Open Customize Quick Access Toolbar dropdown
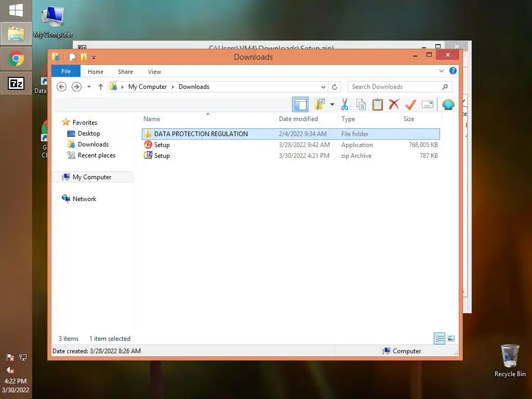The width and height of the screenshot is (532, 399). pyautogui.click(x=94, y=57)
